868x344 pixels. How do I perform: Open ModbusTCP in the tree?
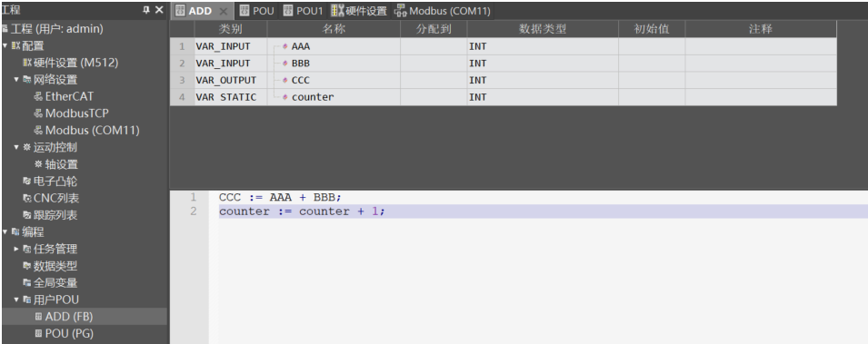point(76,113)
